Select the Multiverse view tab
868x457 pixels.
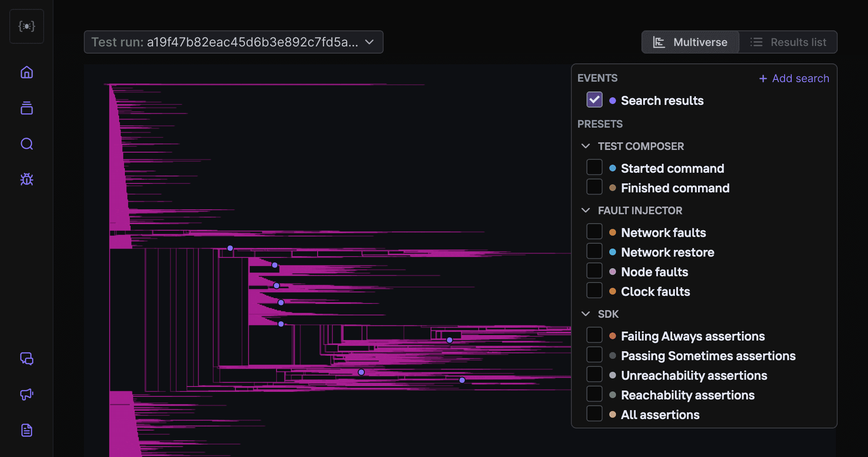point(690,42)
